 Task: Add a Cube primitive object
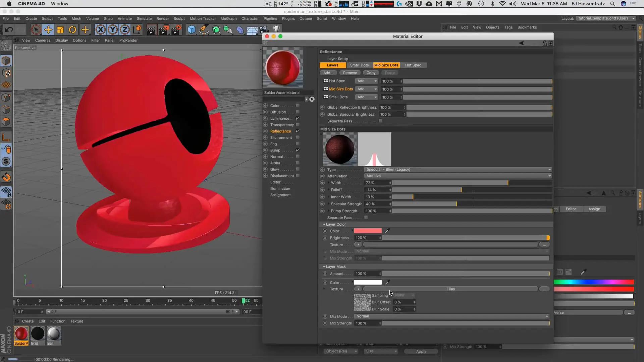point(192,30)
